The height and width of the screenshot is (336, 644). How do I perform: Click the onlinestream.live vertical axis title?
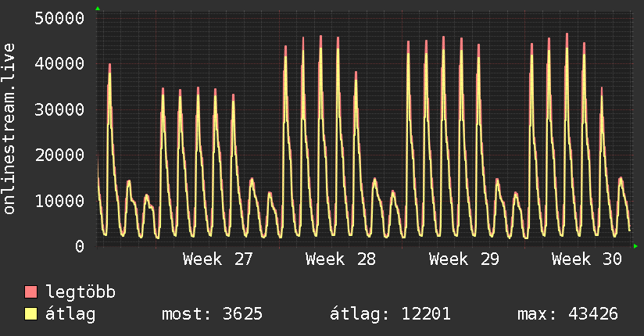[9, 129]
